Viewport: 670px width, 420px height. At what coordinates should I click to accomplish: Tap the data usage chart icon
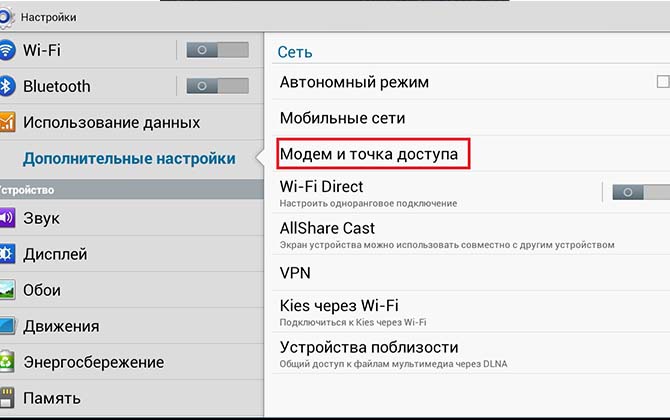pyautogui.click(x=7, y=122)
